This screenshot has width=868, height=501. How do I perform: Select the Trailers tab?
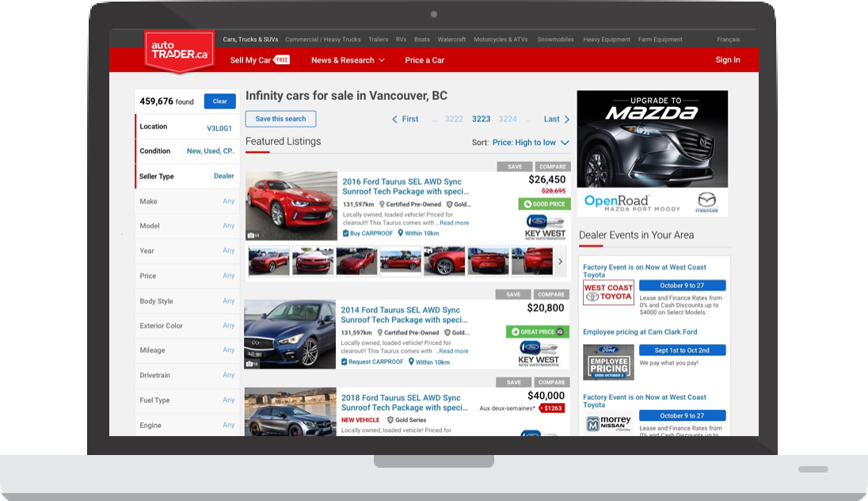[378, 40]
